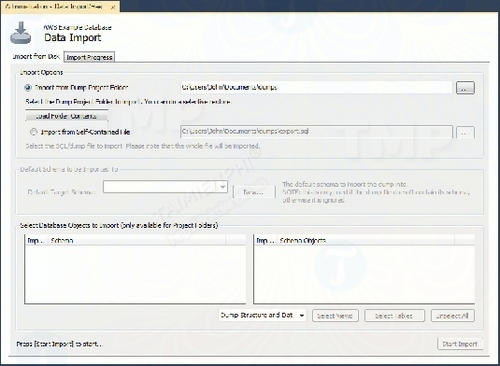This screenshot has height=366, width=500.
Task: Click the Start Import button
Action: point(460,344)
